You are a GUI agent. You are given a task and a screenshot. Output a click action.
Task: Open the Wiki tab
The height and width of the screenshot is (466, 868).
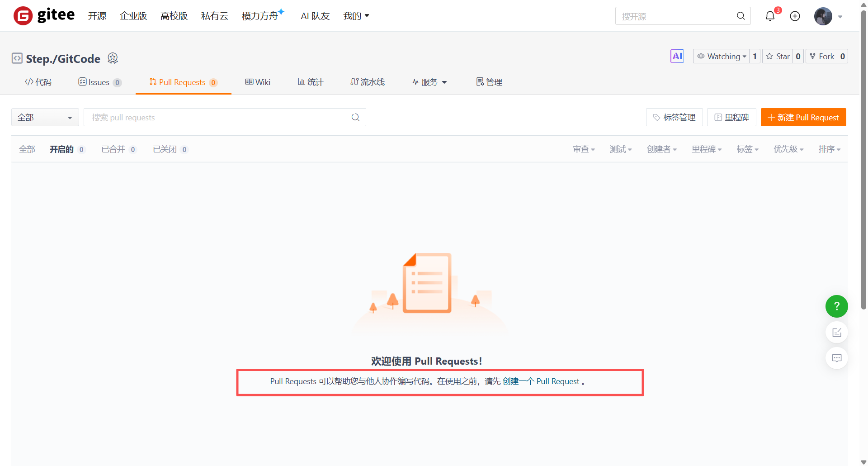pos(258,82)
